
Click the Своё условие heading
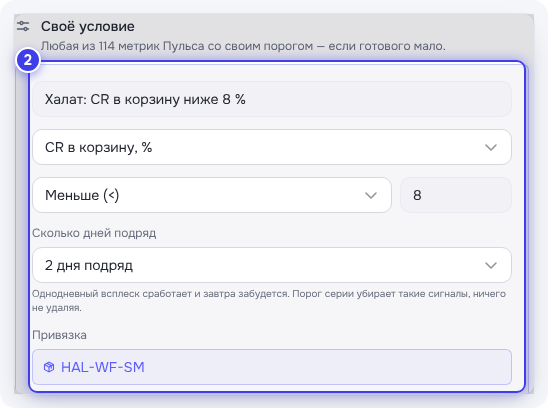(88, 27)
